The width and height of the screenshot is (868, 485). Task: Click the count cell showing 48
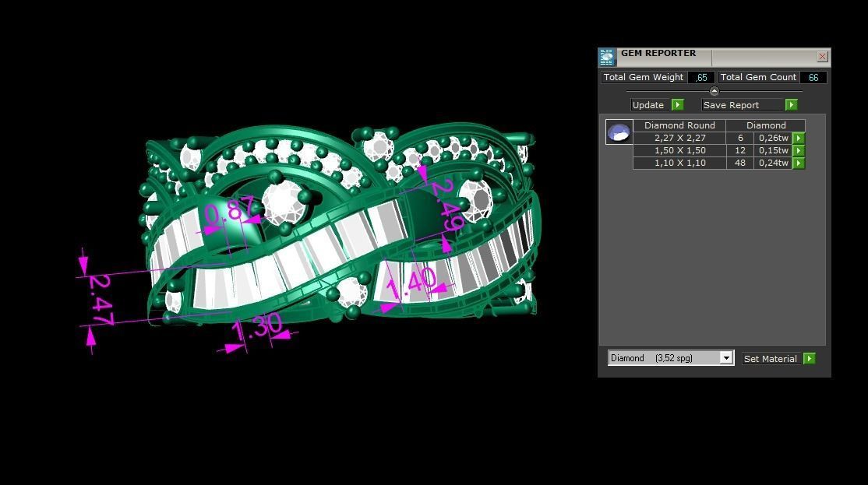tap(740, 163)
